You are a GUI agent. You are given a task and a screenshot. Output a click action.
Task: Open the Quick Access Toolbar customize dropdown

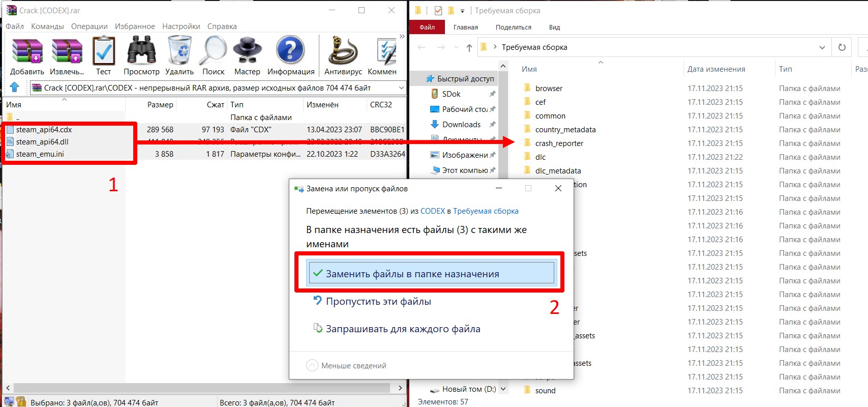pyautogui.click(x=462, y=11)
